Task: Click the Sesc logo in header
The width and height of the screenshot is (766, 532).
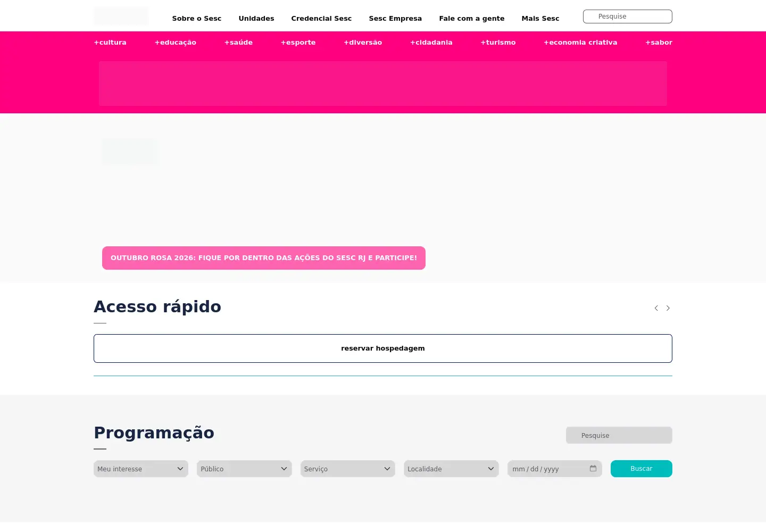Action: point(121,16)
